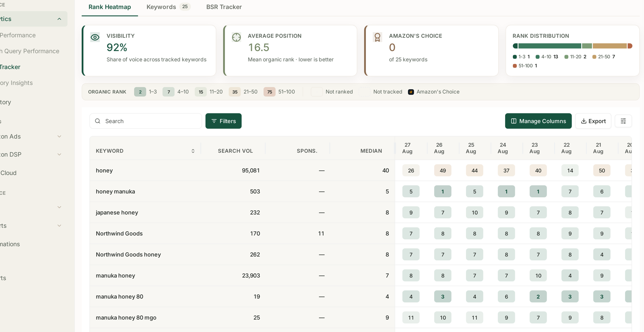Open table display settings sliders icon
644x332 pixels.
coord(623,121)
